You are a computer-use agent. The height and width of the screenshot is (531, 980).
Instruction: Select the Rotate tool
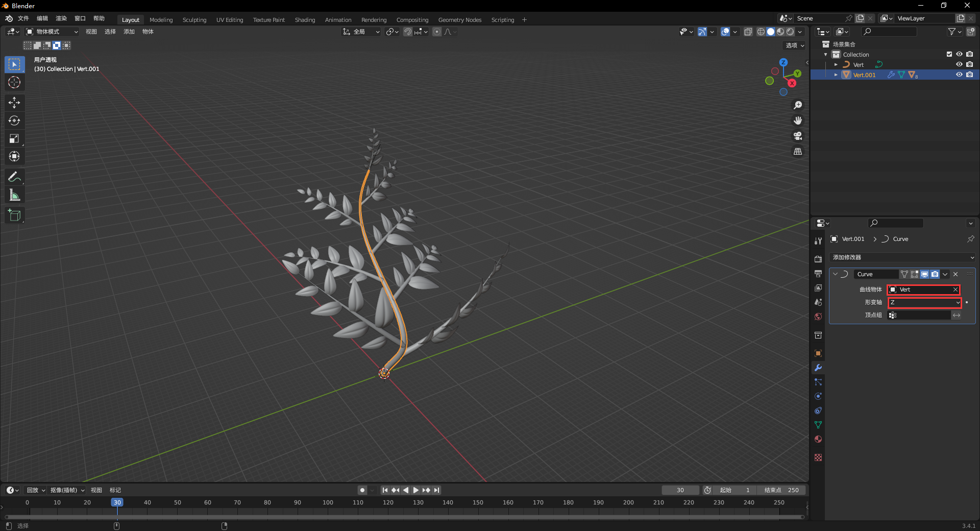point(14,120)
